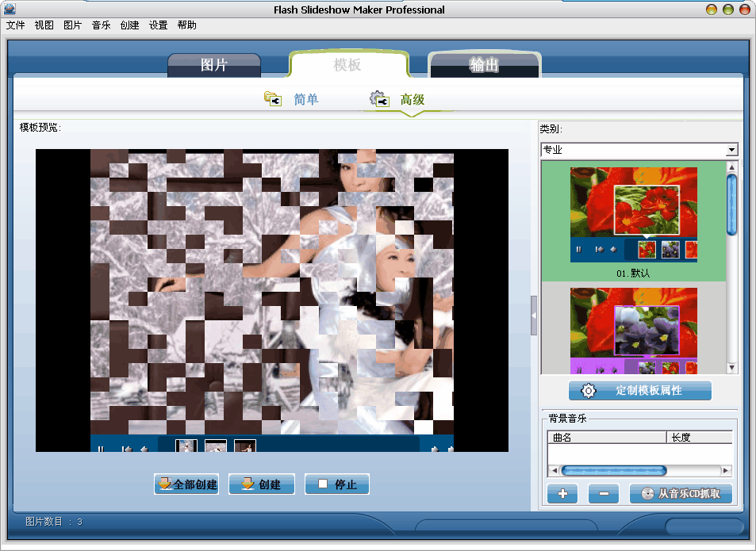Viewport: 756px width, 551px height.
Task: Switch to the 图片 tab
Action: coord(214,66)
